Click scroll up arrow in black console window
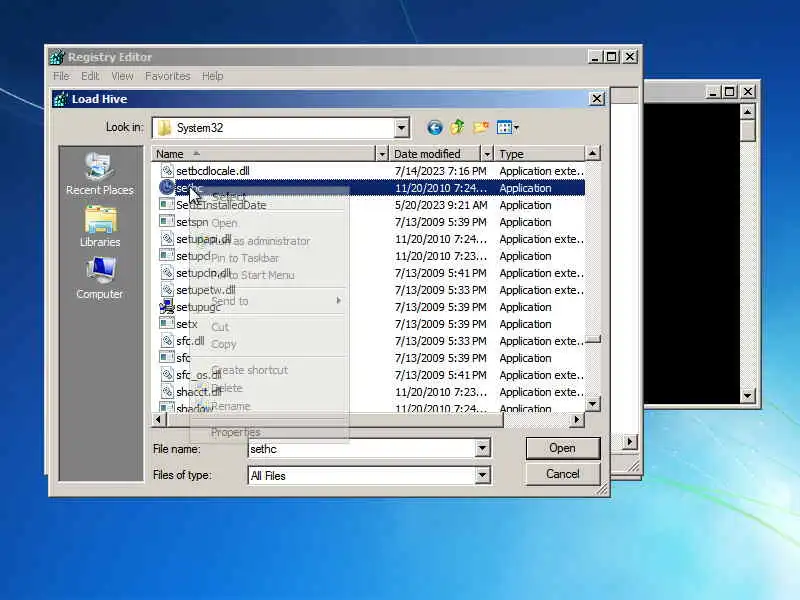 pos(747,111)
